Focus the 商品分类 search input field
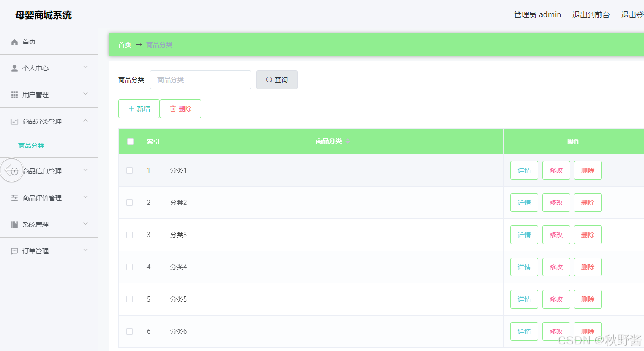Viewport: 644px width, 351px height. pyautogui.click(x=200, y=80)
